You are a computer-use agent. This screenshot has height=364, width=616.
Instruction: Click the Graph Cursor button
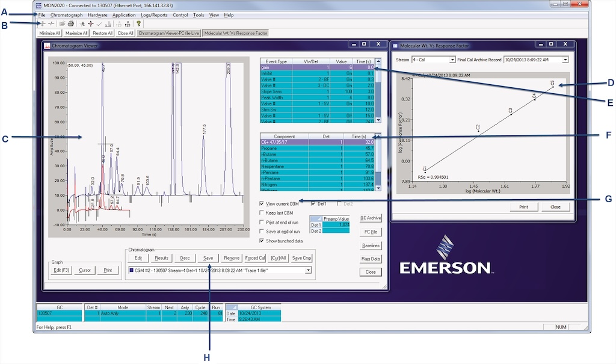coord(85,270)
